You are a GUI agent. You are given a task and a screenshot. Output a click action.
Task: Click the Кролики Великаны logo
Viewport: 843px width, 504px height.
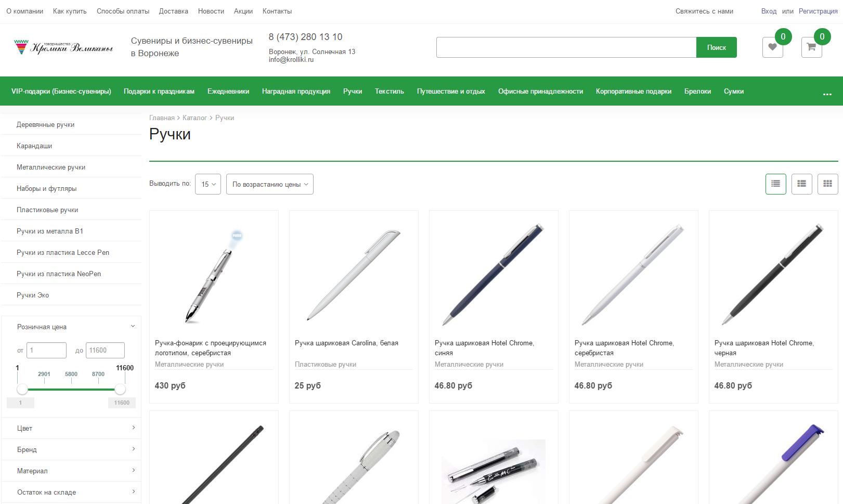63,47
